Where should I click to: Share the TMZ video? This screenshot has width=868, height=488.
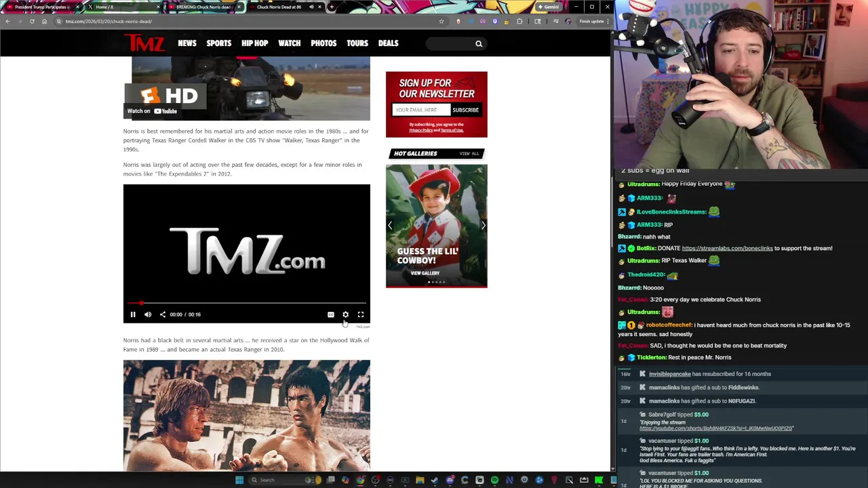click(163, 314)
